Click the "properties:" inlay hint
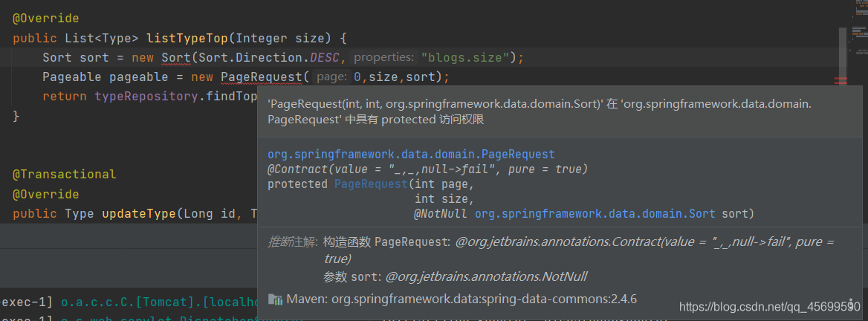 [x=383, y=57]
